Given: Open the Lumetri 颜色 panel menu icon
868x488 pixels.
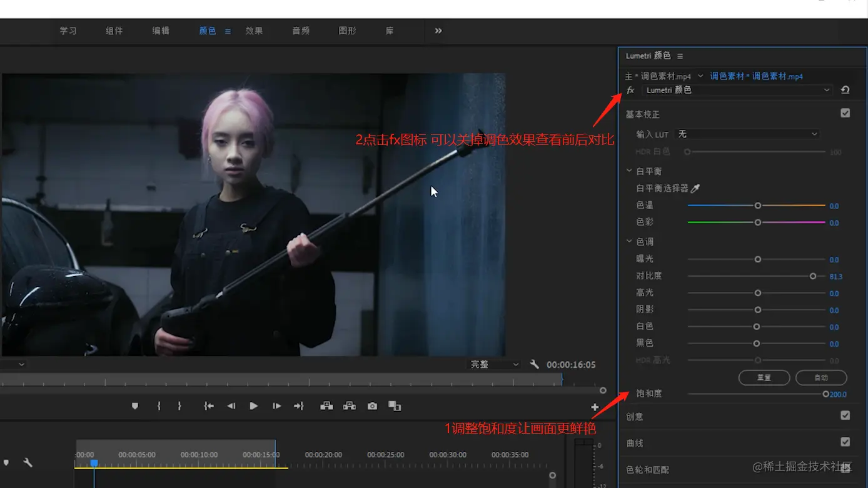Looking at the screenshot, I should coord(680,56).
